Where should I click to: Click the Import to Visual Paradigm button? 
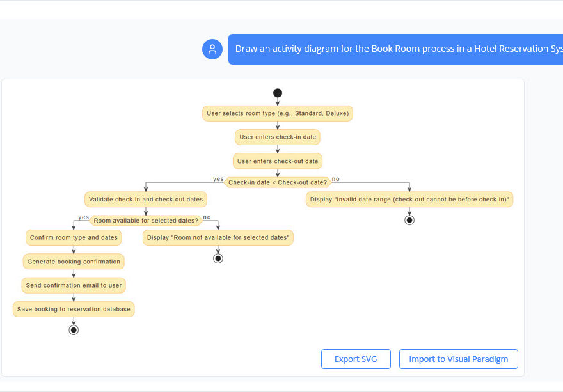pyautogui.click(x=458, y=359)
